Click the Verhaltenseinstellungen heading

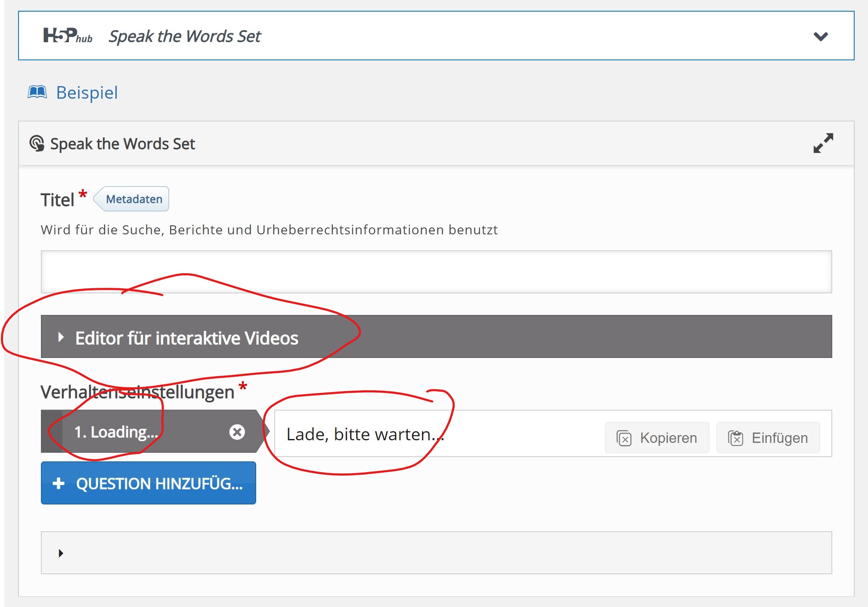pos(137,392)
